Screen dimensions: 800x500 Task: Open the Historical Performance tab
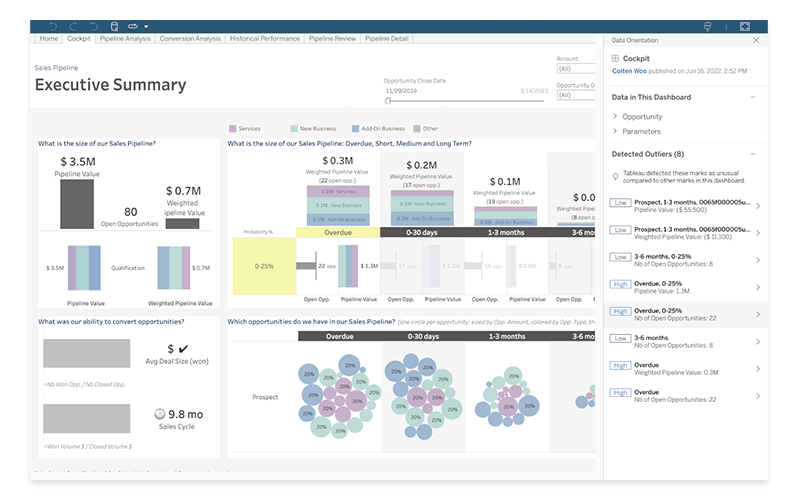(265, 39)
